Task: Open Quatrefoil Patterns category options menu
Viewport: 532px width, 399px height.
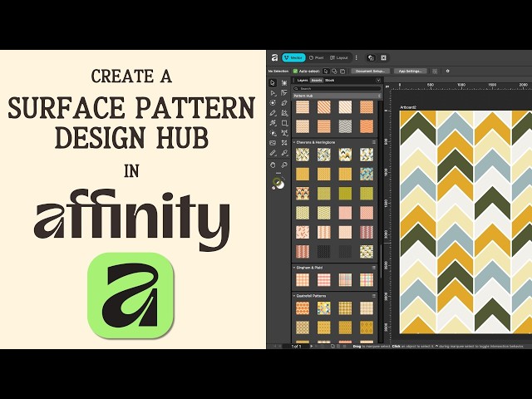Action: tap(374, 296)
